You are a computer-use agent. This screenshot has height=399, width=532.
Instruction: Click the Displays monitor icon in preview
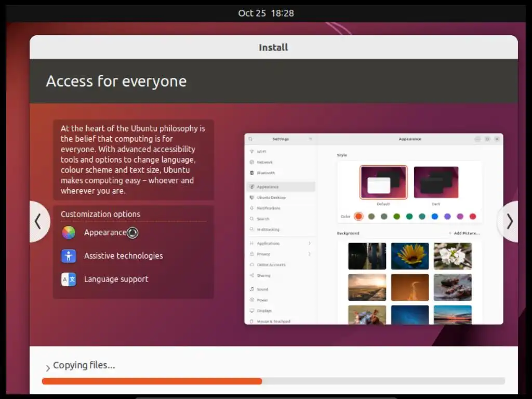[x=252, y=311]
